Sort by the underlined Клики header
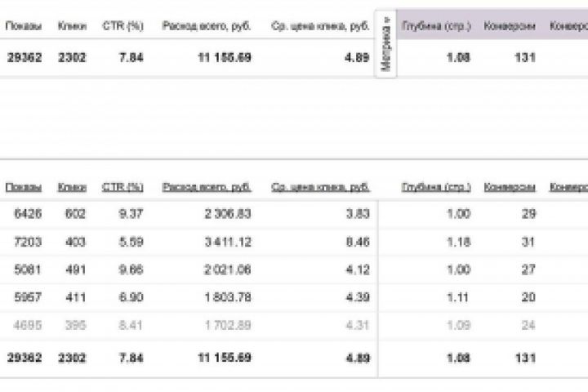The image size is (588, 392). pos(72,187)
